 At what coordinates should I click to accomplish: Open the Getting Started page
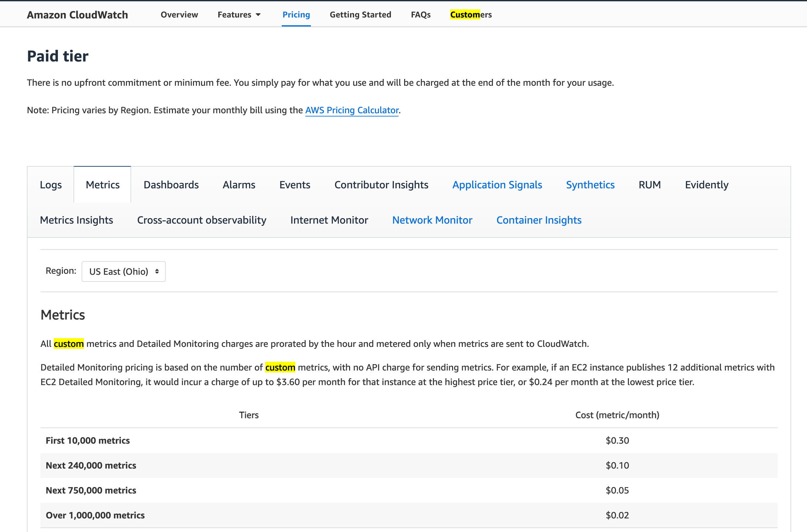pos(360,15)
